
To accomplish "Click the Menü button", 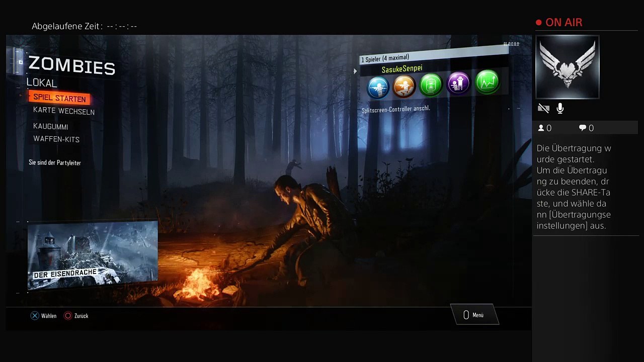I will pos(474,315).
